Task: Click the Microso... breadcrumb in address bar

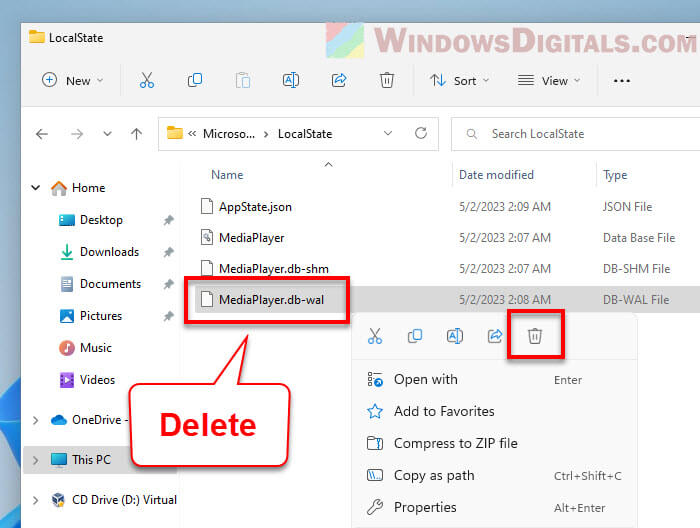Action: pos(229,134)
